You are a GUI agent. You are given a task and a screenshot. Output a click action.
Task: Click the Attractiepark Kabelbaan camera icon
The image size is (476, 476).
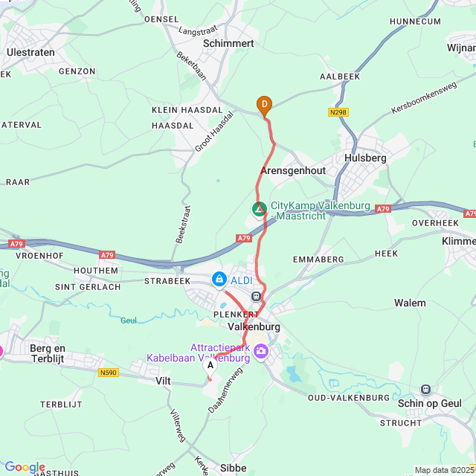pos(261,352)
